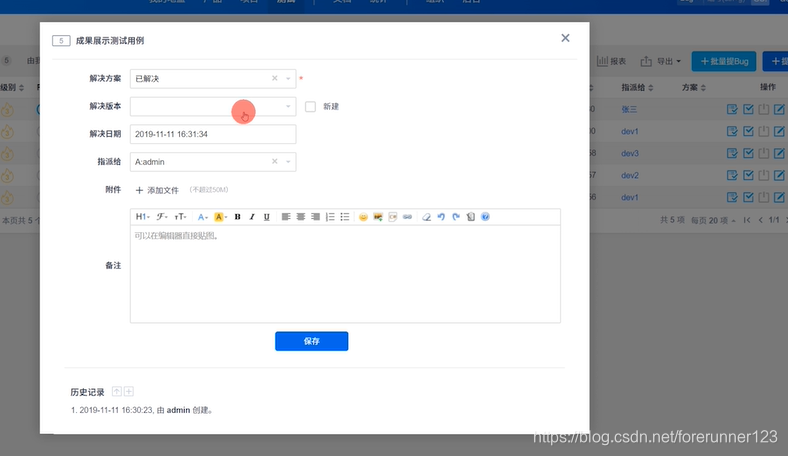Click the edit pencil icon in dev2 row
Viewport: 788px width, 456px height.
coord(779,175)
